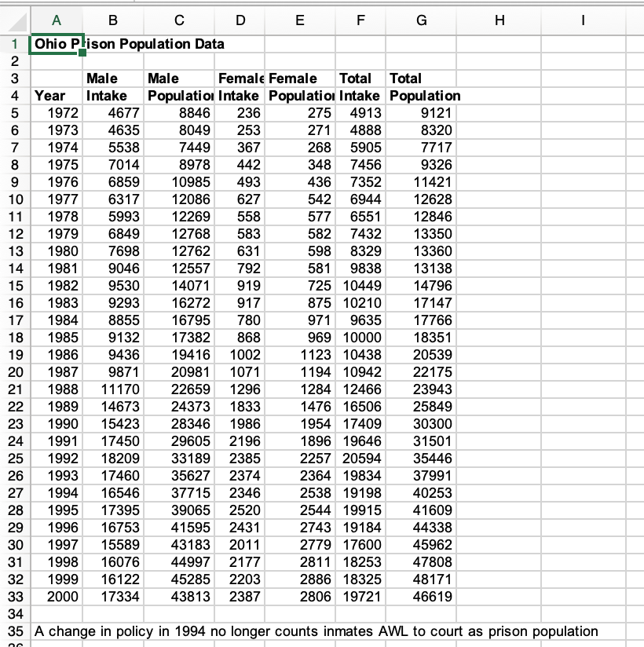Image resolution: width=644 pixels, height=647 pixels.
Task: Click male population value 8846
Action: coord(179,113)
